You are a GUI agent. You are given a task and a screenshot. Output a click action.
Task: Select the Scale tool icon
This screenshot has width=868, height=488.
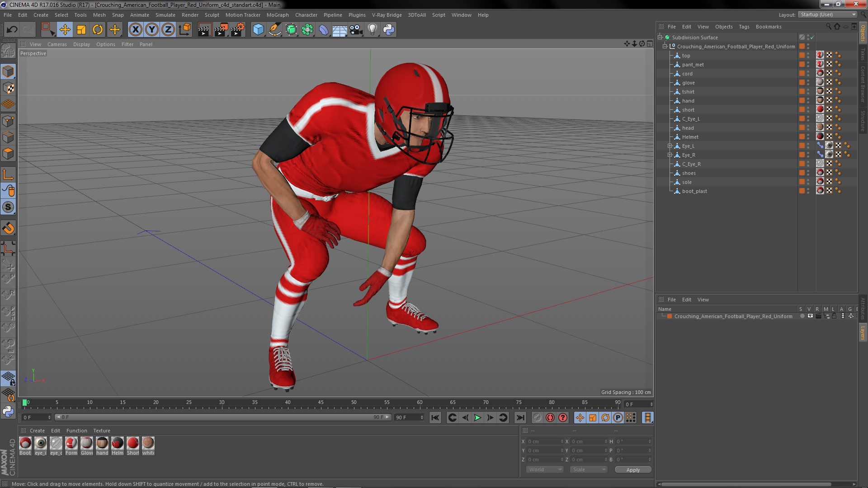point(81,30)
